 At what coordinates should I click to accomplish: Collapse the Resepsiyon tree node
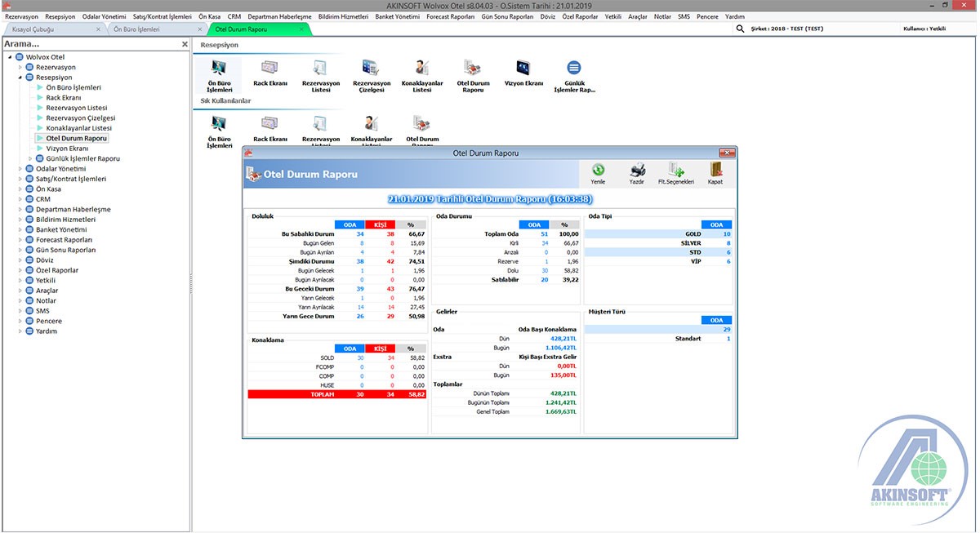(x=20, y=78)
